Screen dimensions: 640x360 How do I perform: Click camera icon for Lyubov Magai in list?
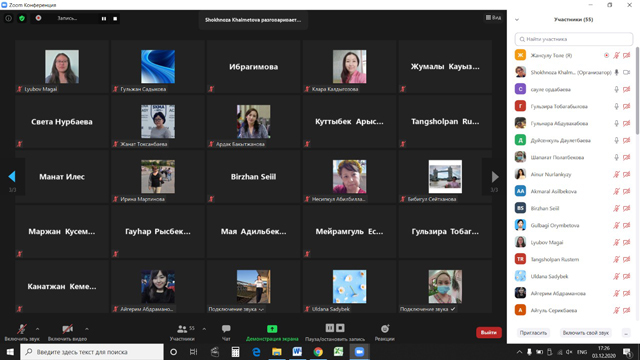pyautogui.click(x=627, y=242)
